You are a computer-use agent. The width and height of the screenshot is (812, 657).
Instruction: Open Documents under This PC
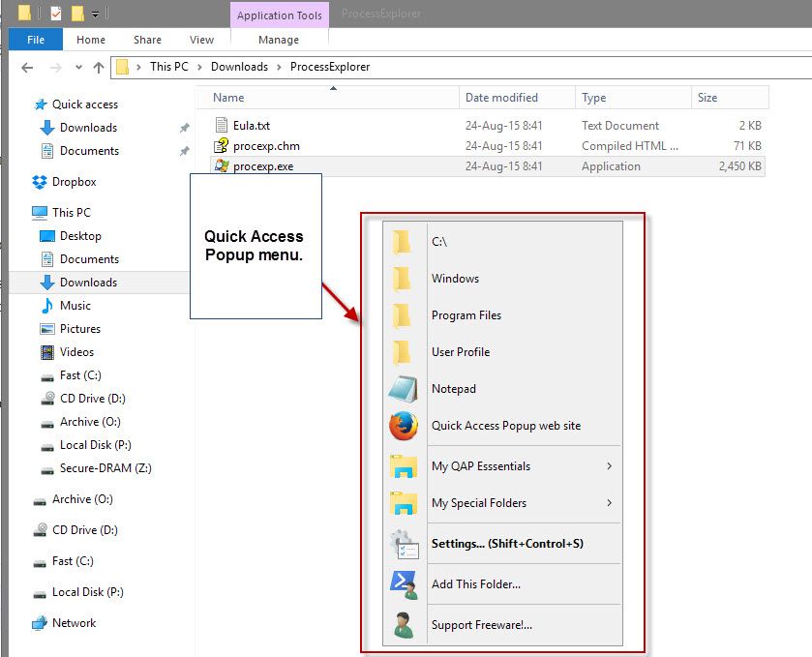click(89, 259)
